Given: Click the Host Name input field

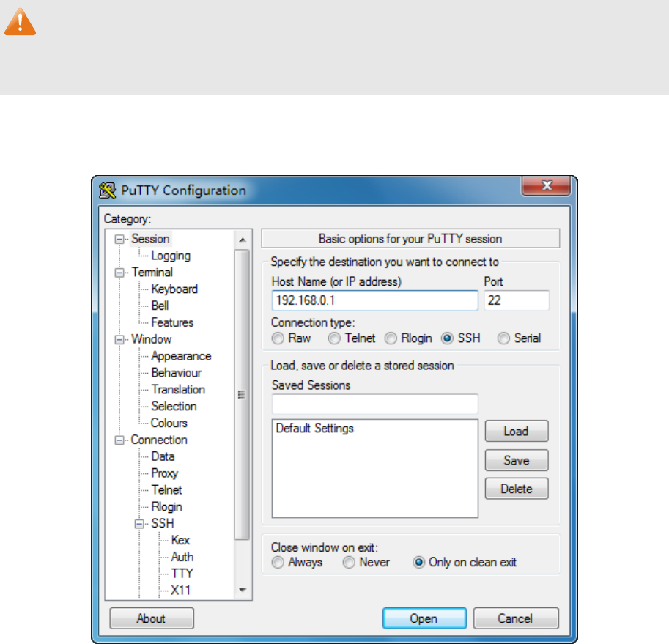Looking at the screenshot, I should coord(374,300).
